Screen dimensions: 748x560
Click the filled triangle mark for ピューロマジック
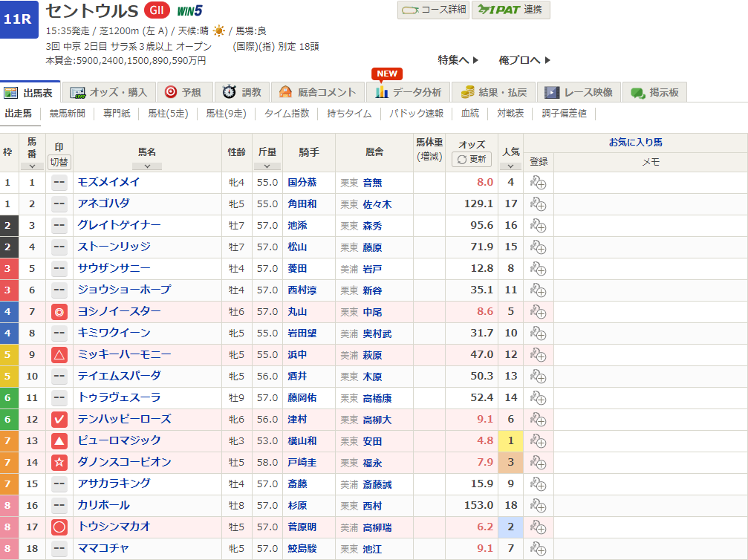pyautogui.click(x=59, y=441)
